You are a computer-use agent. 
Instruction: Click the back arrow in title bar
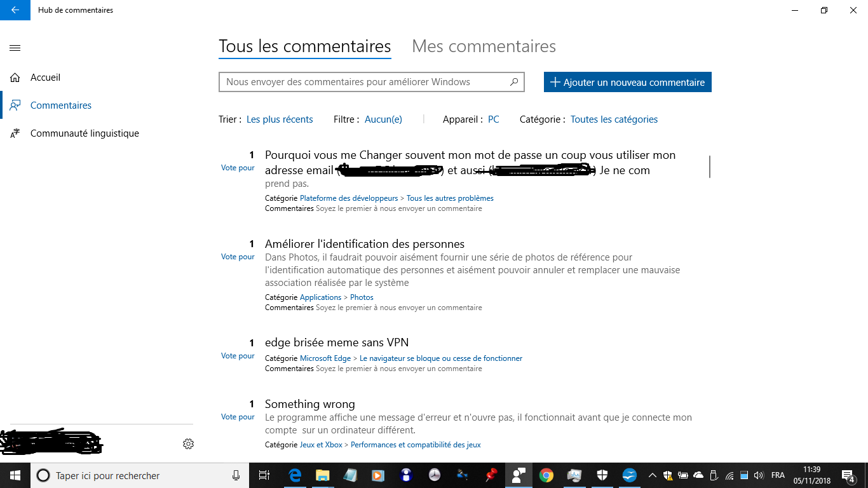[15, 10]
